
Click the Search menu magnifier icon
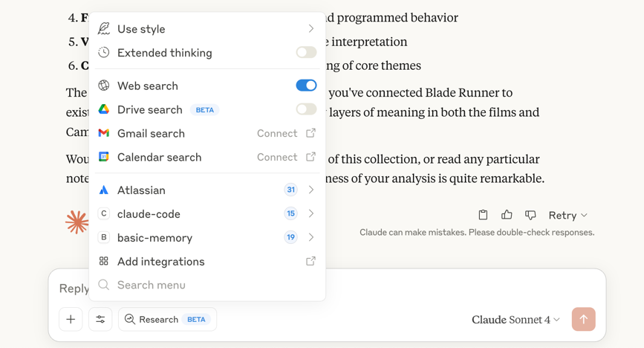104,285
